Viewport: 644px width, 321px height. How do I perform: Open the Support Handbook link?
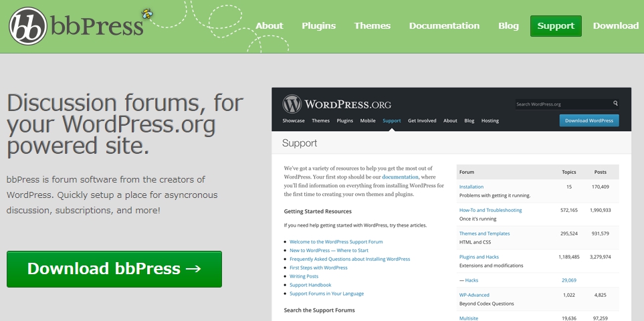coord(310,285)
